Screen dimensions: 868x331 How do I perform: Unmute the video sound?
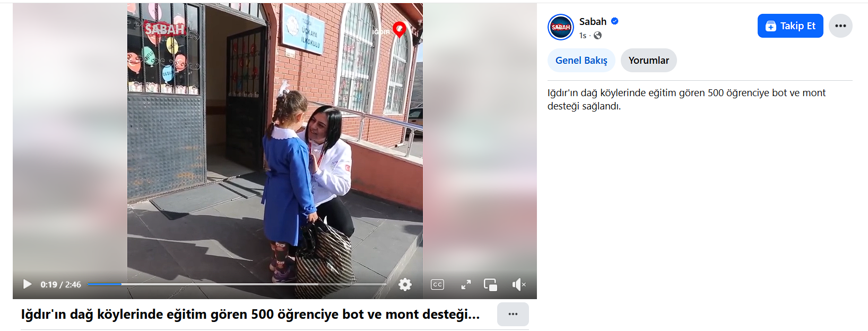[x=518, y=284]
